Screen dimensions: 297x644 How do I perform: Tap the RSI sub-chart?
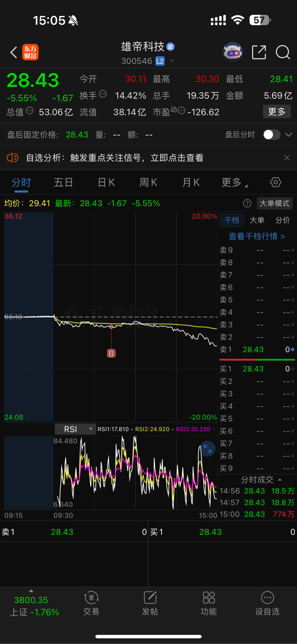tap(111, 472)
